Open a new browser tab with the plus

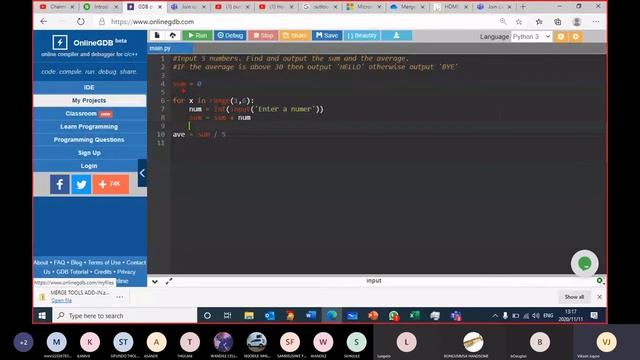click(523, 7)
